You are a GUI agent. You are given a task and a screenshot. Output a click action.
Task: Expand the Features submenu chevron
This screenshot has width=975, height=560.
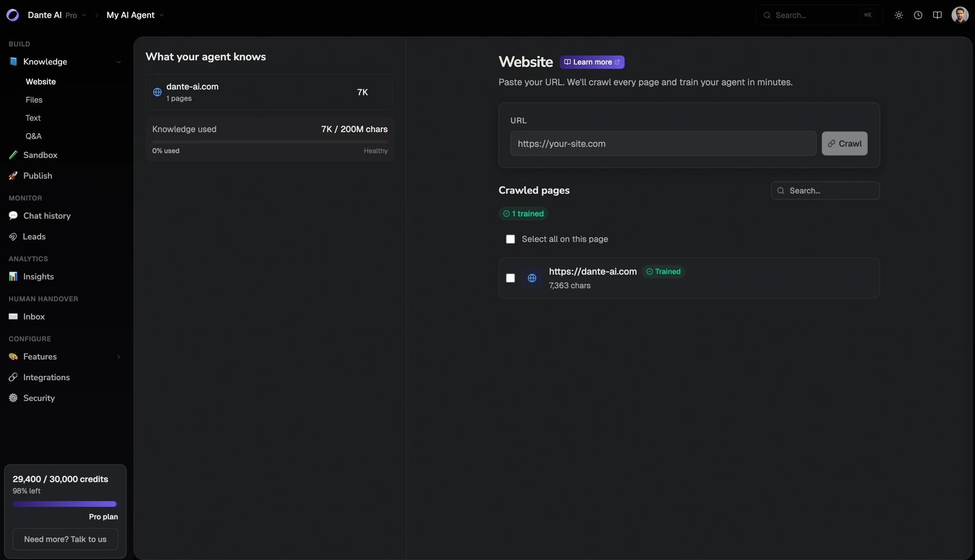(x=118, y=357)
